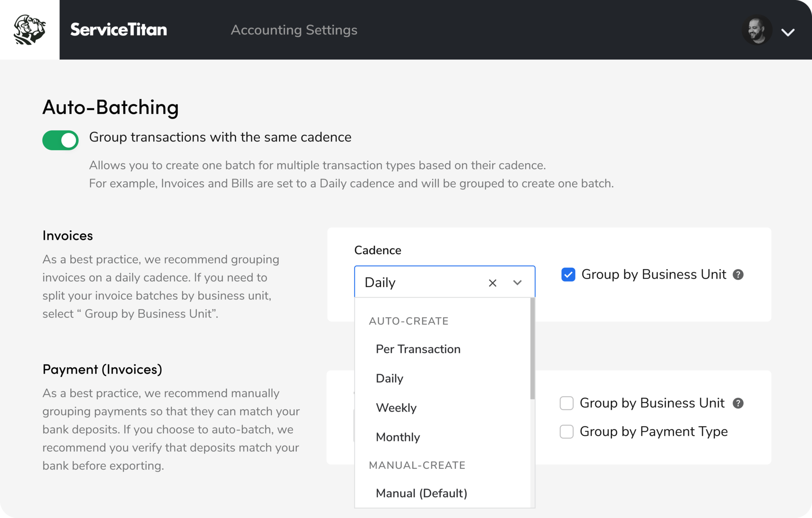The height and width of the screenshot is (518, 812).
Task: Click the cadence list scrollbar
Action: point(533,348)
